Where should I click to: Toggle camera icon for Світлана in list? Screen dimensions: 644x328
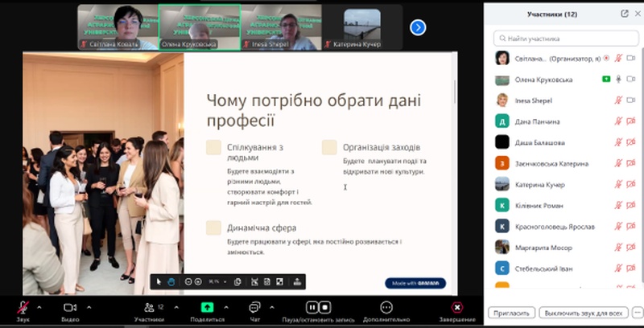[631, 58]
